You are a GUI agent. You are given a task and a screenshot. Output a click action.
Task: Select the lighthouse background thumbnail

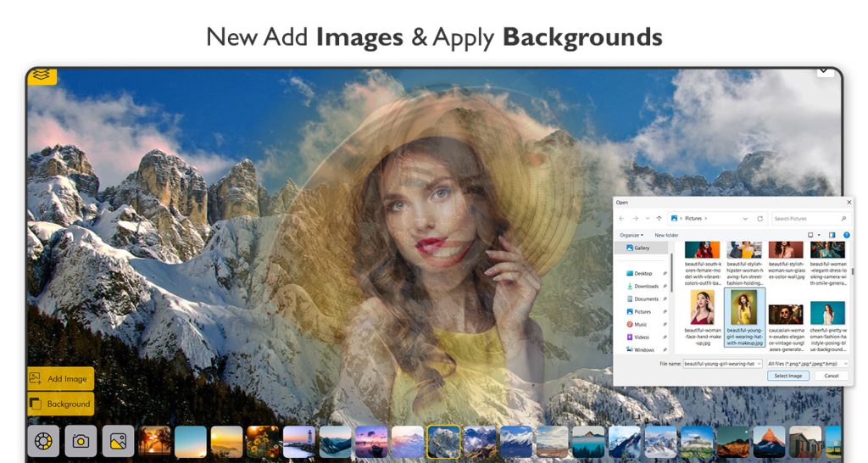coord(299,442)
